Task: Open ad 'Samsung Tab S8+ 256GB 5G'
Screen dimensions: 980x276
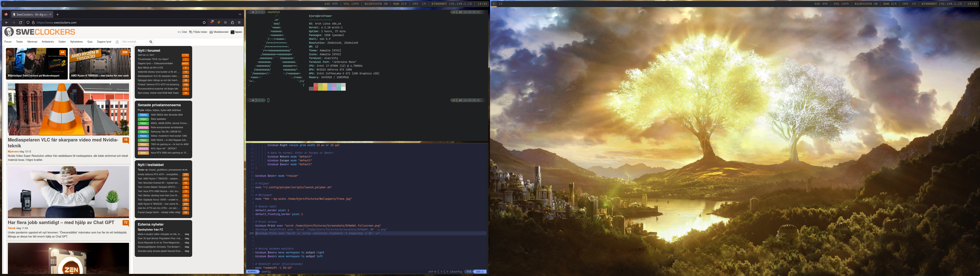Action: point(166,132)
